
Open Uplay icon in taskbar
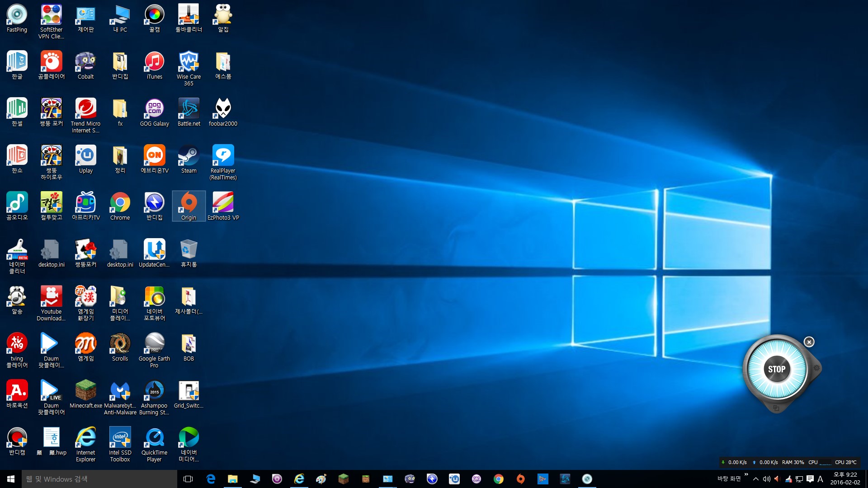tap(454, 479)
